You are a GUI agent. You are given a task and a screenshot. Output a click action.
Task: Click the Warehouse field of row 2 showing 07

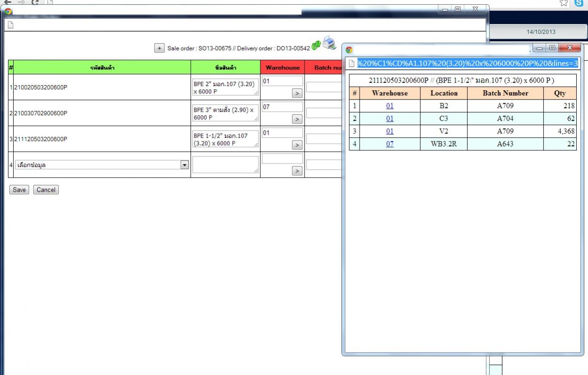coord(282,107)
